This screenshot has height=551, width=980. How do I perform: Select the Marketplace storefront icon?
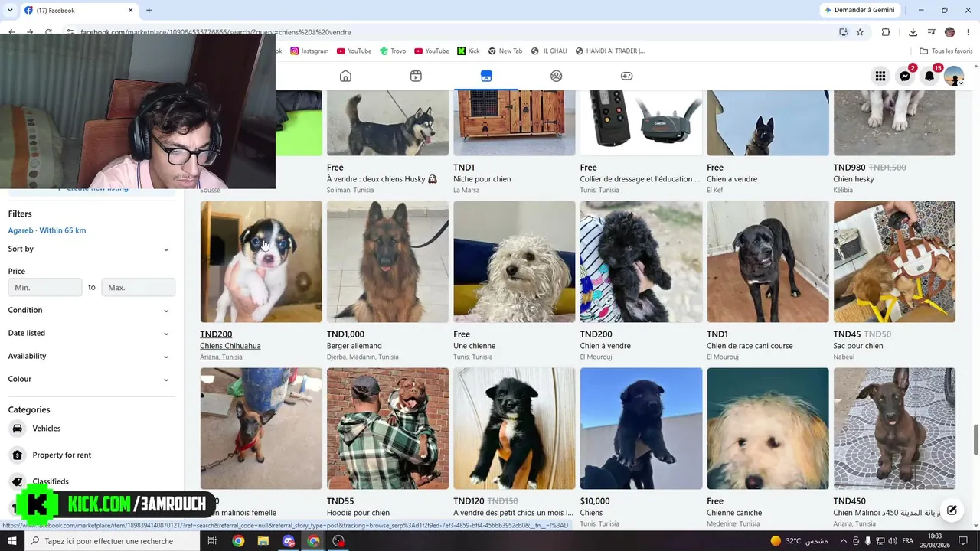pos(486,76)
